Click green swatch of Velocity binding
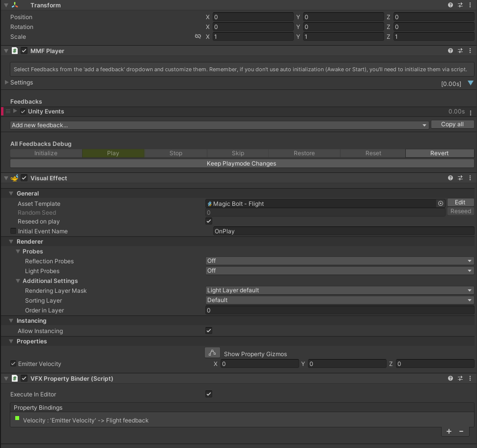 [x=17, y=419]
